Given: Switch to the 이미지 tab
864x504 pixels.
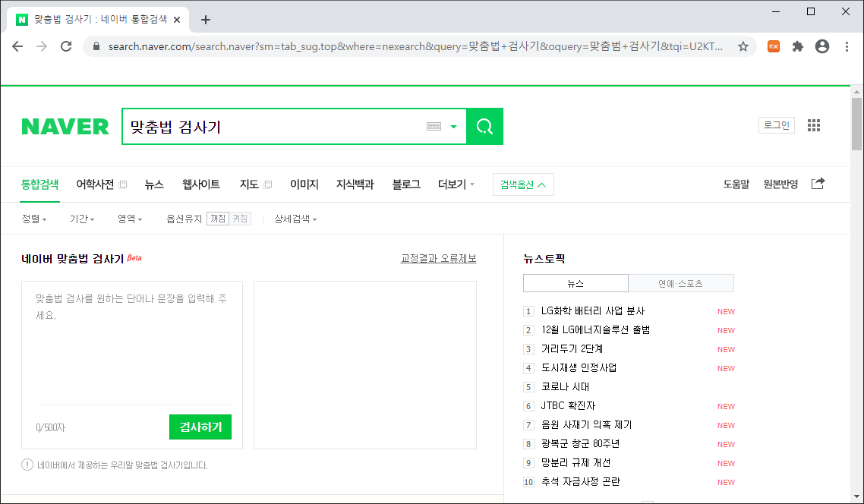Looking at the screenshot, I should 304,184.
